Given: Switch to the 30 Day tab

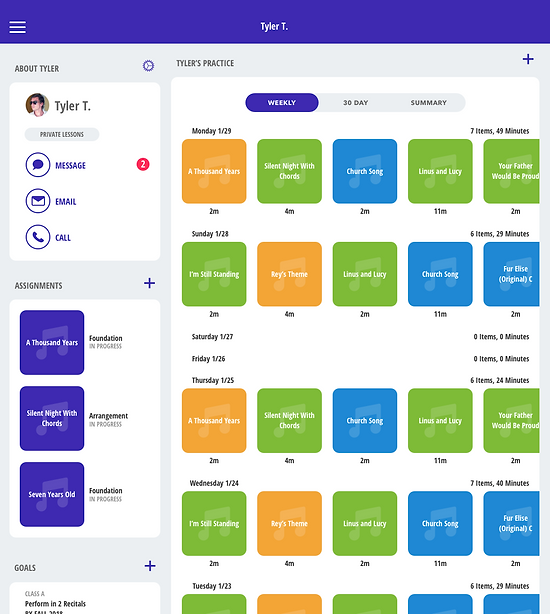Looking at the screenshot, I should 355,103.
